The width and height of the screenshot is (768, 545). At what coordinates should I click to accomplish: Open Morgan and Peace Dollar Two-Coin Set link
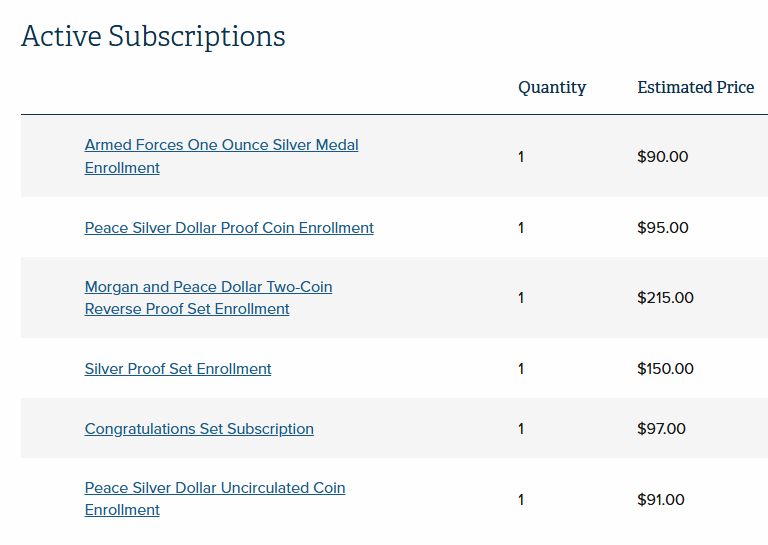coord(208,288)
